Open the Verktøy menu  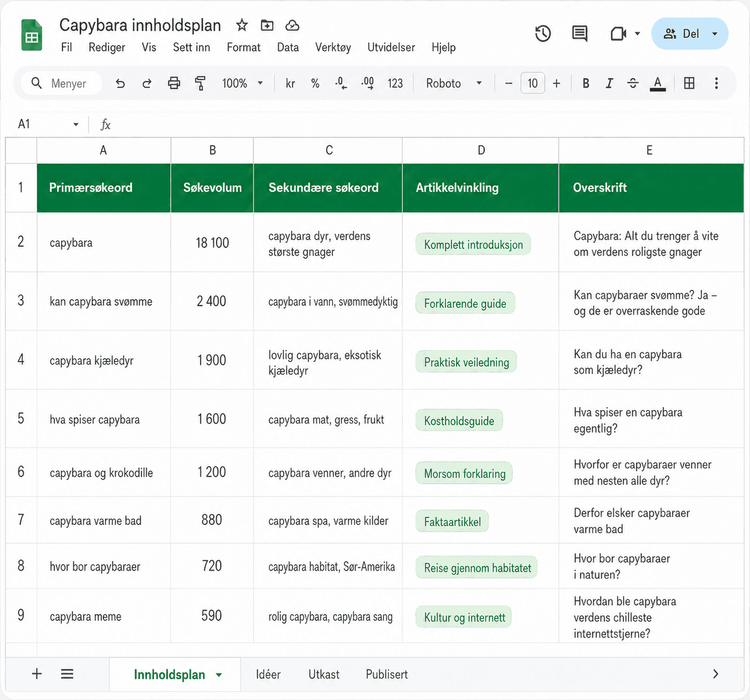(333, 47)
